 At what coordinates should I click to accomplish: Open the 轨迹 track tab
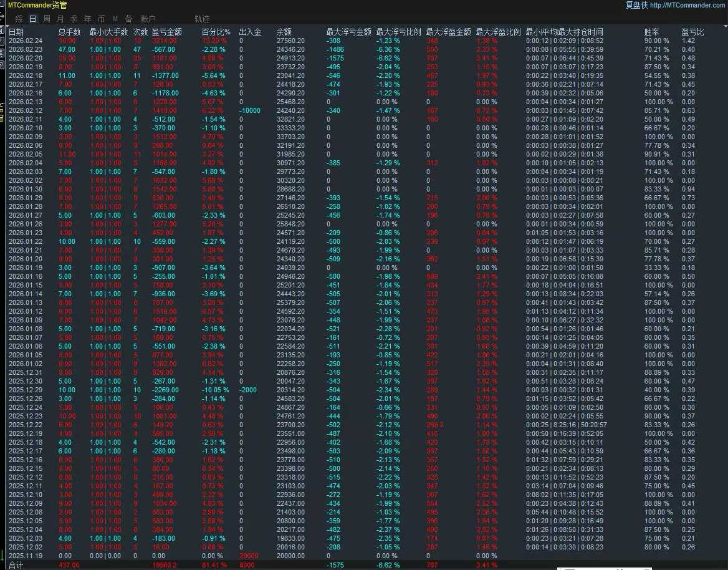point(202,19)
